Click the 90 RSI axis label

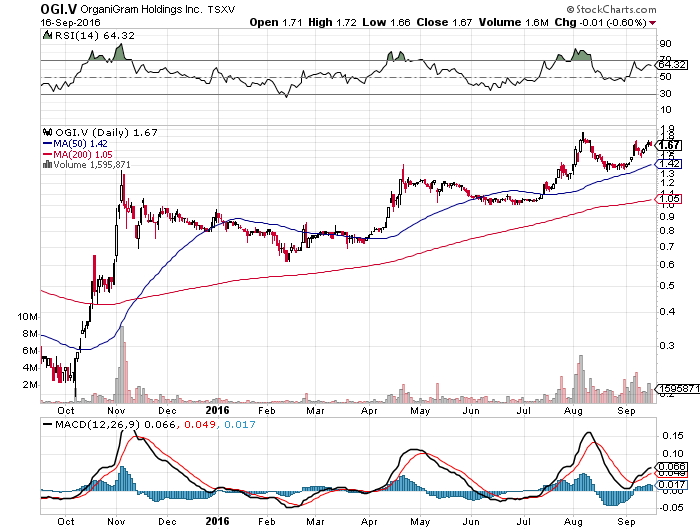click(666, 44)
